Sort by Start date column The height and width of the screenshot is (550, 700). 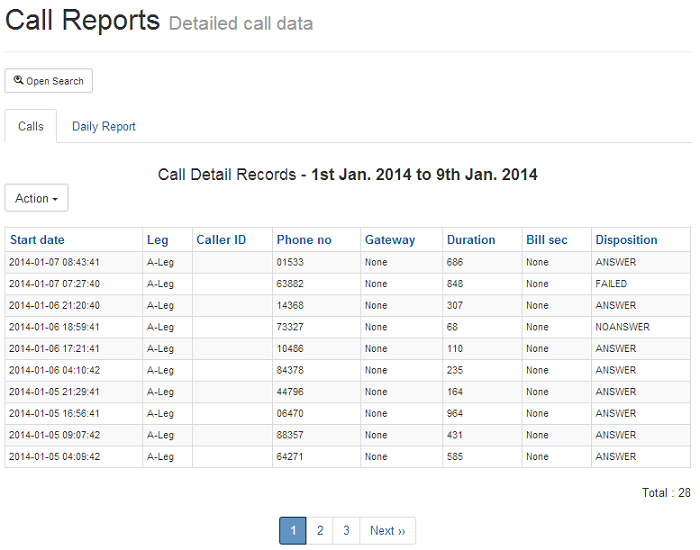coord(38,240)
